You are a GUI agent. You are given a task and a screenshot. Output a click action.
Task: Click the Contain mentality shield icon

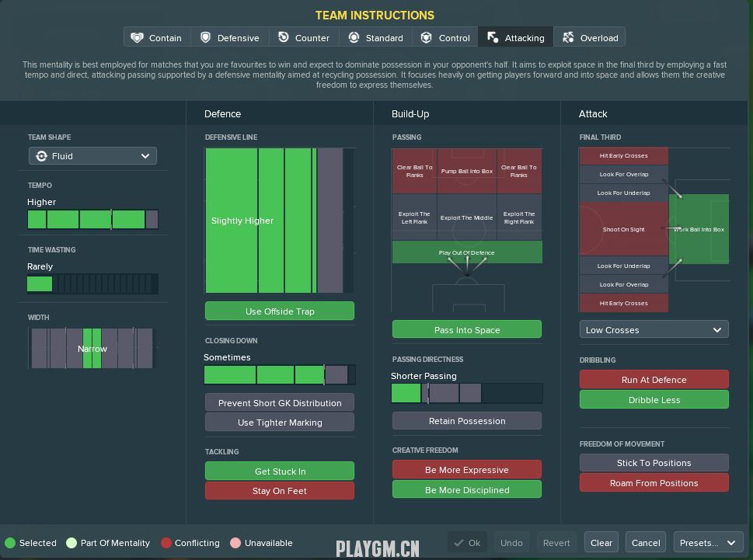pos(138,37)
